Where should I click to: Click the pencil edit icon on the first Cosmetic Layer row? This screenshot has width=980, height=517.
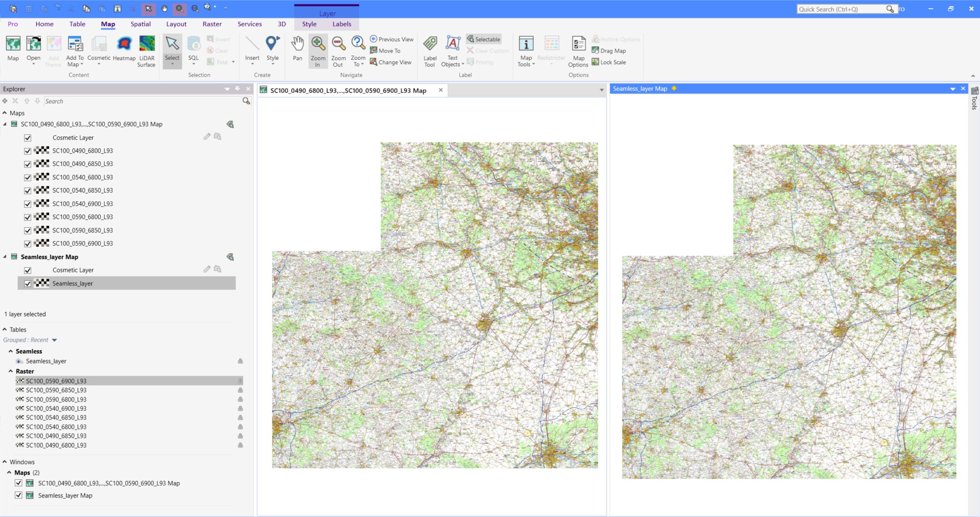point(207,136)
